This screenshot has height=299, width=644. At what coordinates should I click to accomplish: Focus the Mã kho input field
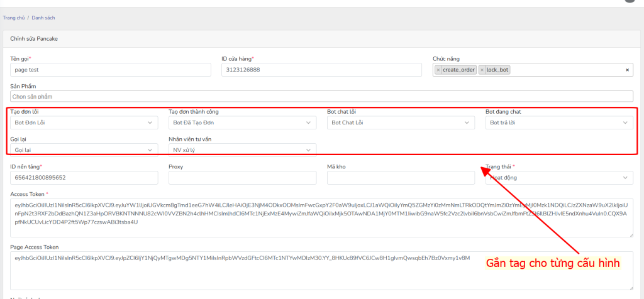click(x=401, y=178)
